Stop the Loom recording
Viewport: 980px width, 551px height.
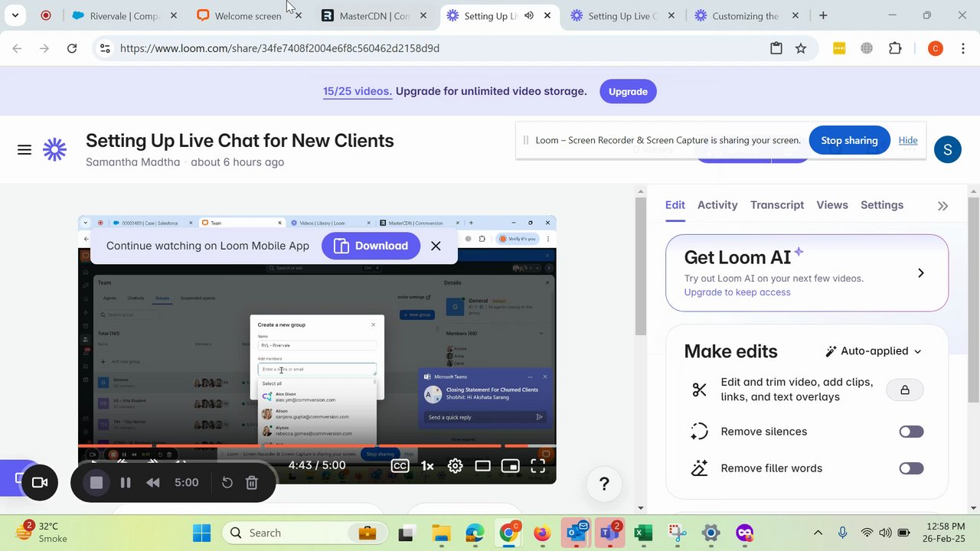(96, 483)
